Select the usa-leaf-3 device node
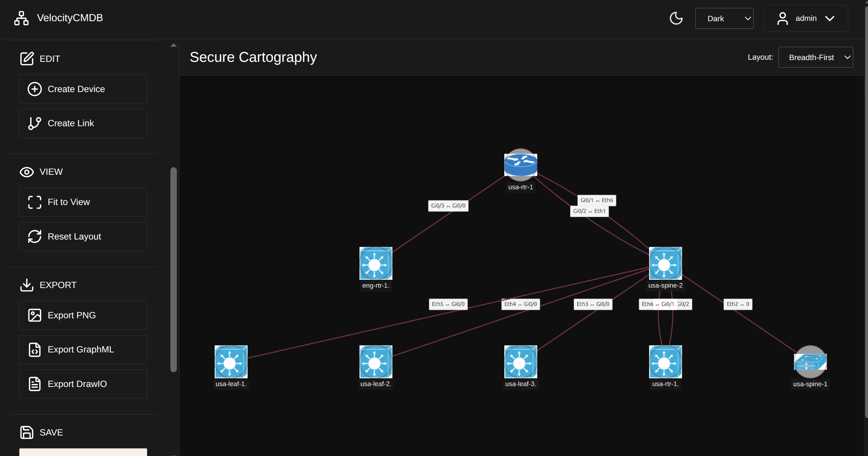This screenshot has height=456, width=868. pyautogui.click(x=520, y=362)
